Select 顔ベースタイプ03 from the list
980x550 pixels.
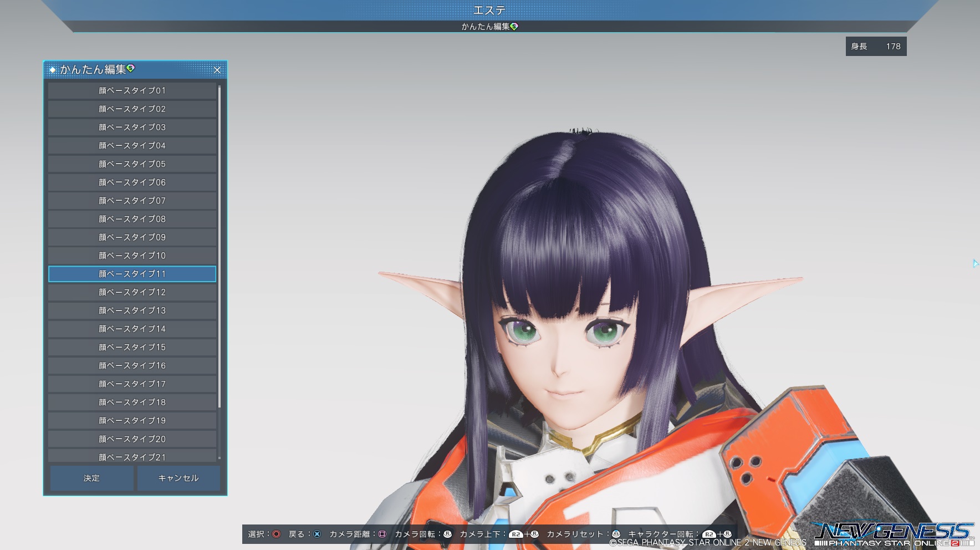click(x=132, y=127)
